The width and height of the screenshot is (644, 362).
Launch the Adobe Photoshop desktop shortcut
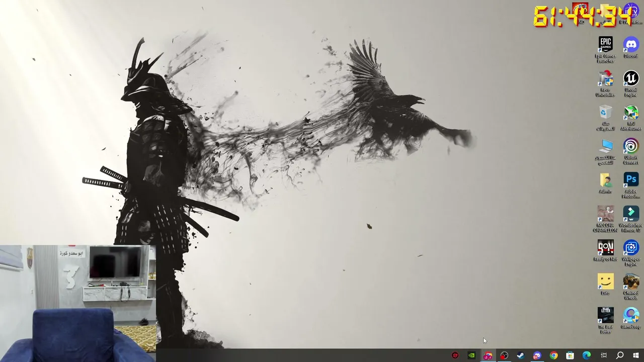631,186
